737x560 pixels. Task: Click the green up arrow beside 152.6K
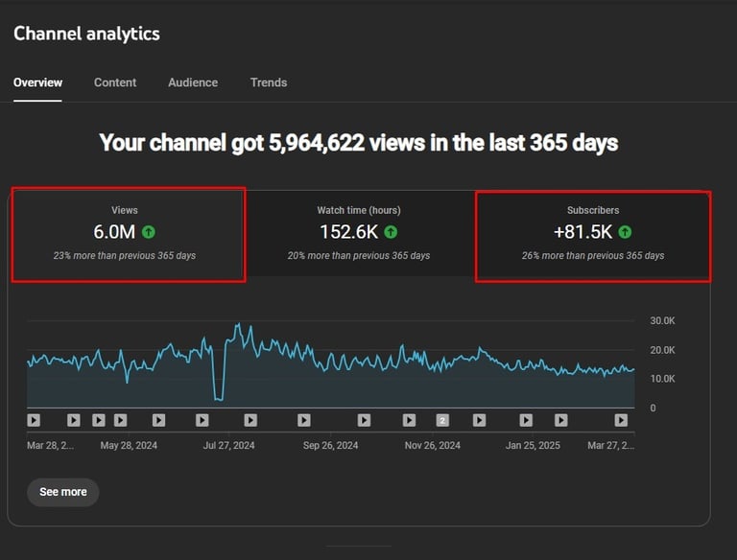tap(391, 232)
